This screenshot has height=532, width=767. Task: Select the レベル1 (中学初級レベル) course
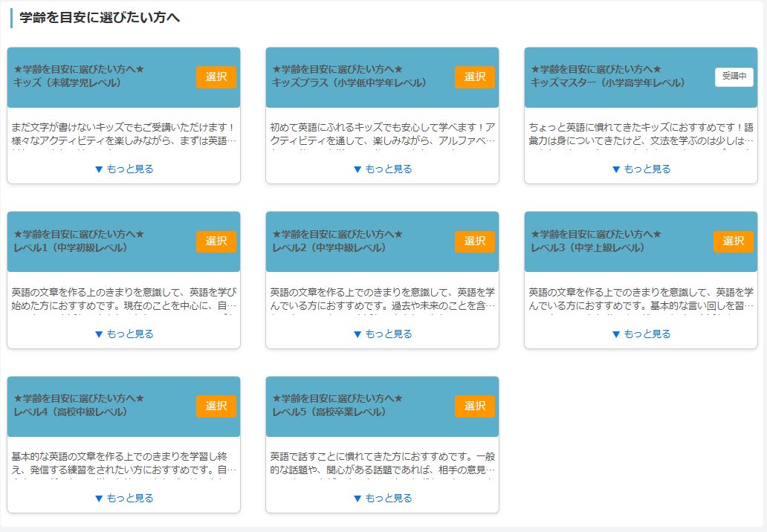click(216, 241)
